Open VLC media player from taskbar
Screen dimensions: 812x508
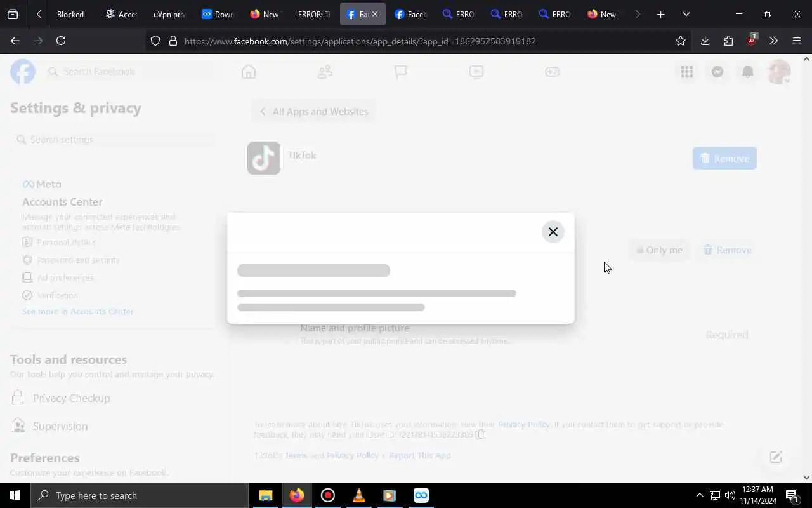[x=358, y=495]
